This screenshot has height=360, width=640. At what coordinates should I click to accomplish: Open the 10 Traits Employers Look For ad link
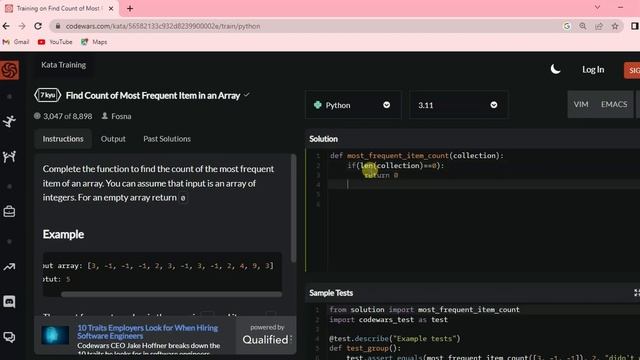click(x=147, y=332)
